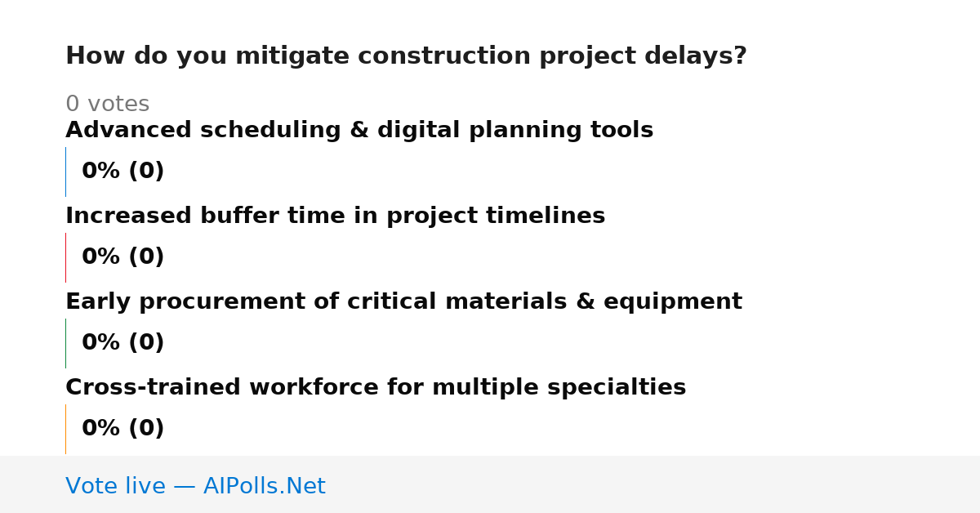Viewport: 980px width, 513px height.
Task: Click 0% (0) result under Early procurement
Action: (x=122, y=343)
